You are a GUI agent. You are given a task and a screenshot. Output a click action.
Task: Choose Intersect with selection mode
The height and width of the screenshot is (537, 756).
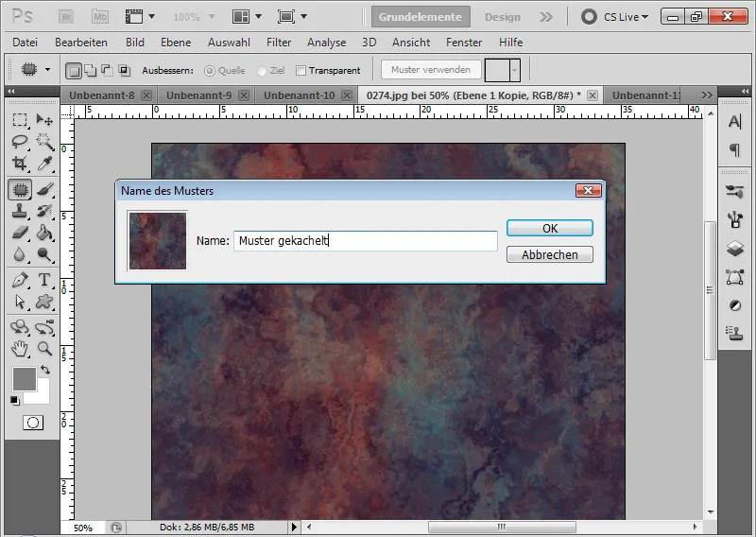tap(125, 71)
